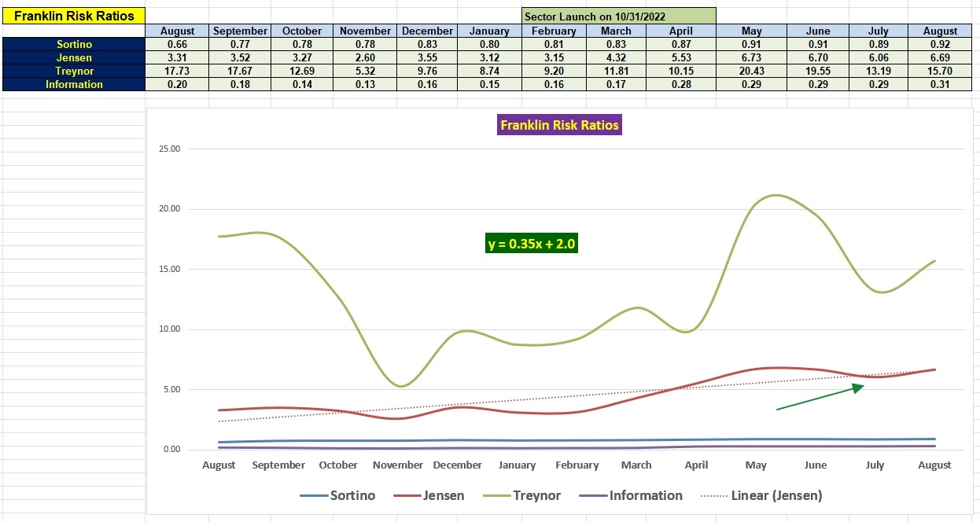The height and width of the screenshot is (522, 980).
Task: Select the Jensen legend entry
Action: 428,495
